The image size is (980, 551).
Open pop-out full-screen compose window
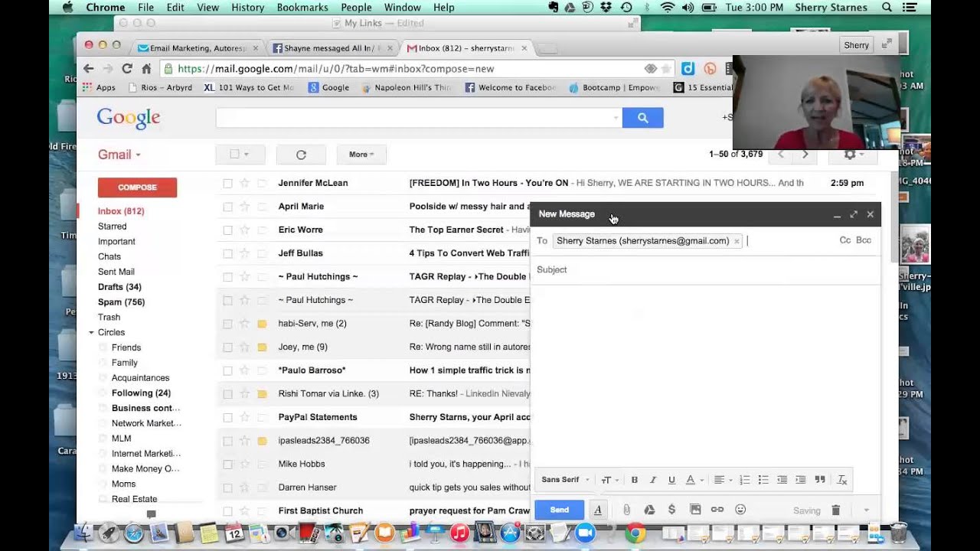click(854, 215)
